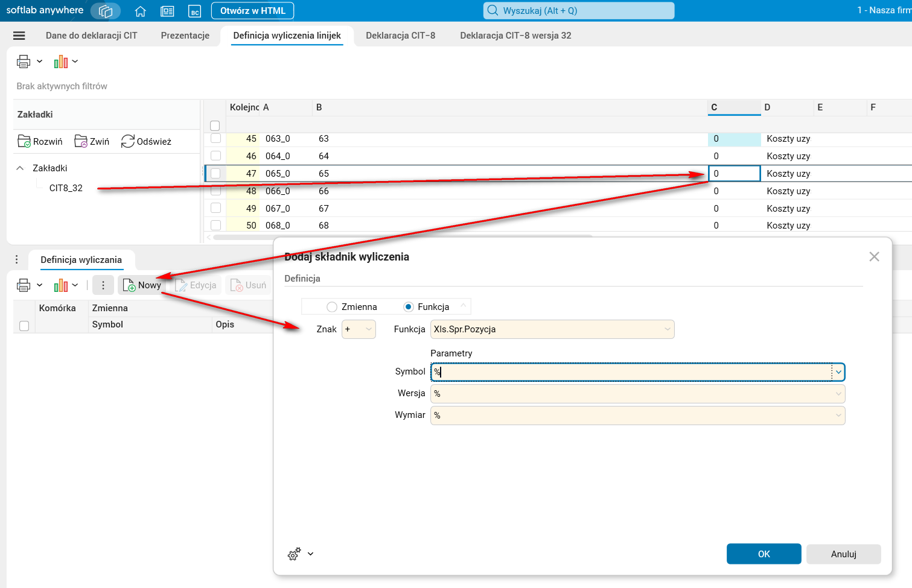The width and height of the screenshot is (912, 588).
Task: Click Nowy to add a new component
Action: (x=142, y=285)
